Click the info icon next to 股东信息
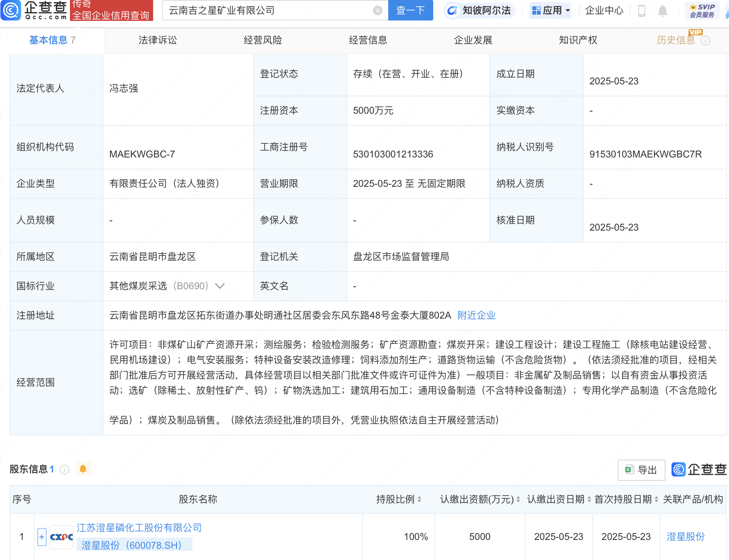Image resolution: width=729 pixels, height=560 pixels. [x=64, y=469]
